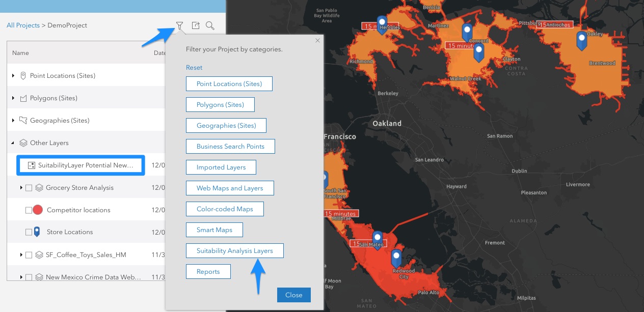Check New Mexico Crime Data Web checkbox
The height and width of the screenshot is (312, 644).
(29, 277)
